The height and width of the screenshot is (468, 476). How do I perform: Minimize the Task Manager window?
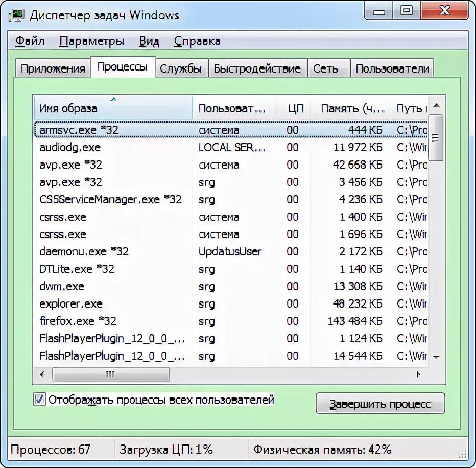click(379, 11)
